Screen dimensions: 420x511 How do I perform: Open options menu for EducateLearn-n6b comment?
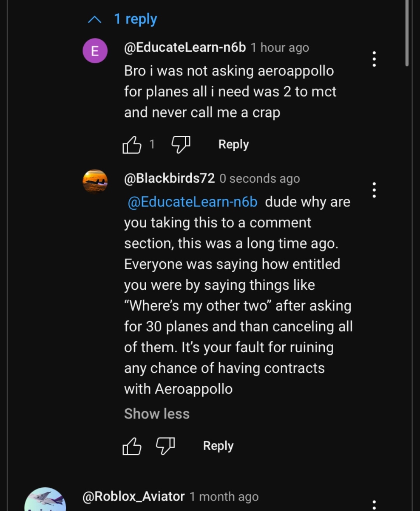click(374, 59)
